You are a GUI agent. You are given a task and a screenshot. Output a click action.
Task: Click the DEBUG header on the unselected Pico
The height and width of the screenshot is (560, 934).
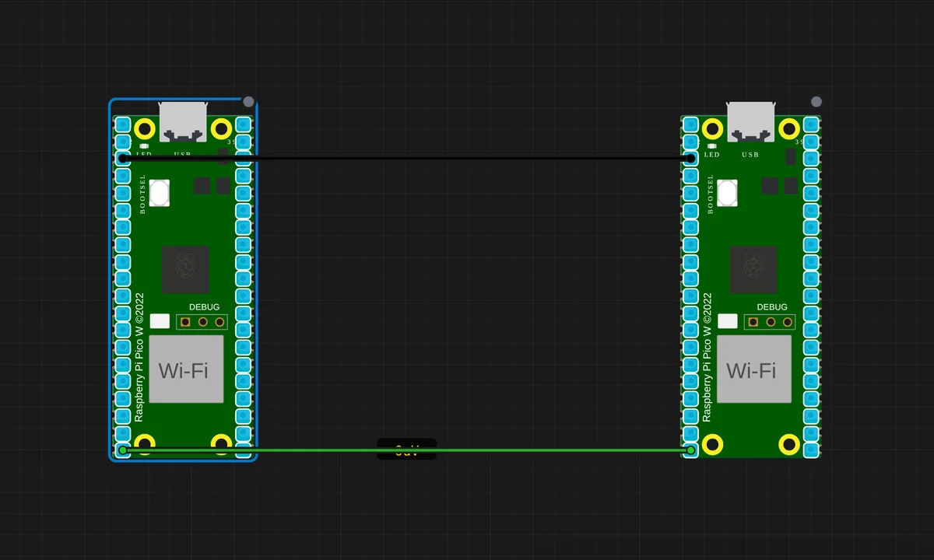(771, 321)
